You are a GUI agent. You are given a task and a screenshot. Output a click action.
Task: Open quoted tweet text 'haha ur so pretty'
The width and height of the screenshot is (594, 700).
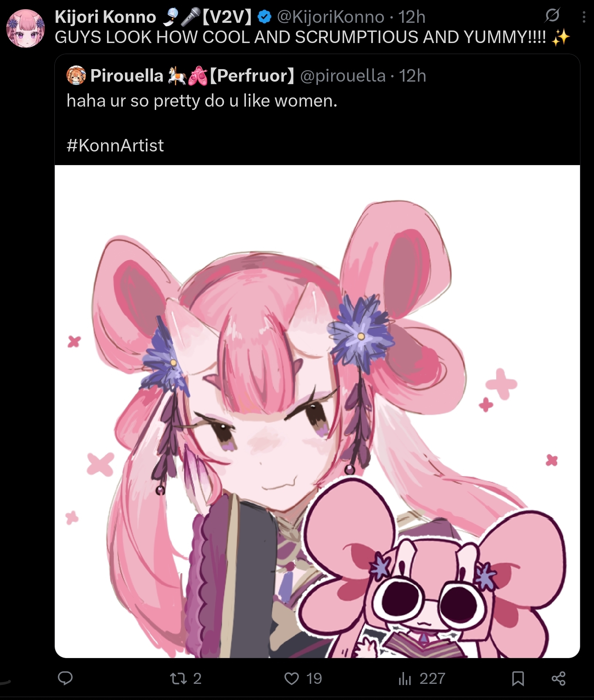(202, 101)
